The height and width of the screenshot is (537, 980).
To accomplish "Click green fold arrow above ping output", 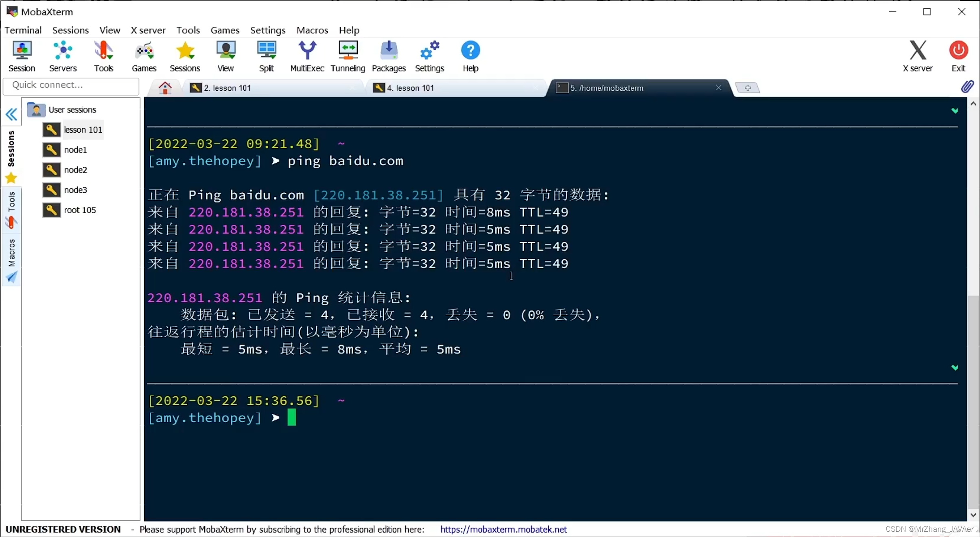I will tap(954, 111).
